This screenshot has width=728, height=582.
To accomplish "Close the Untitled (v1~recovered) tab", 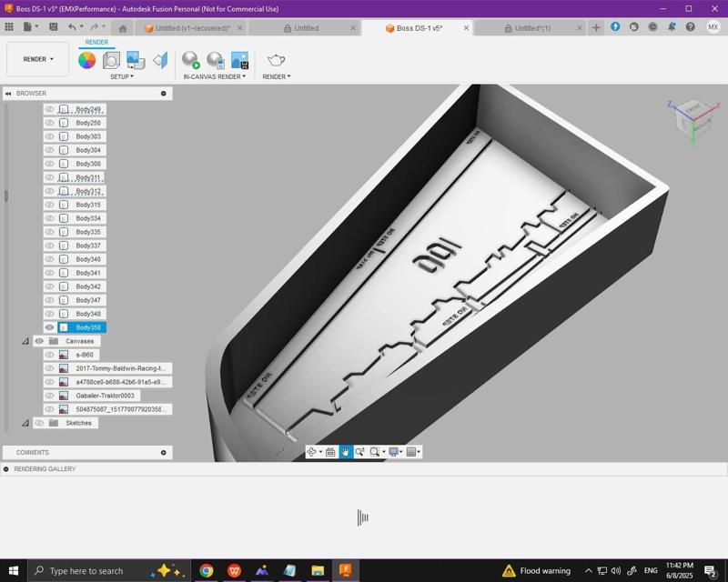I will [x=240, y=28].
